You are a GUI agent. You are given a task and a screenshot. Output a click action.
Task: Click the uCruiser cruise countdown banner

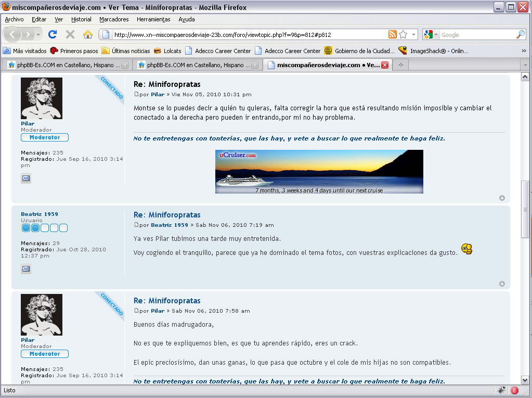coord(319,172)
